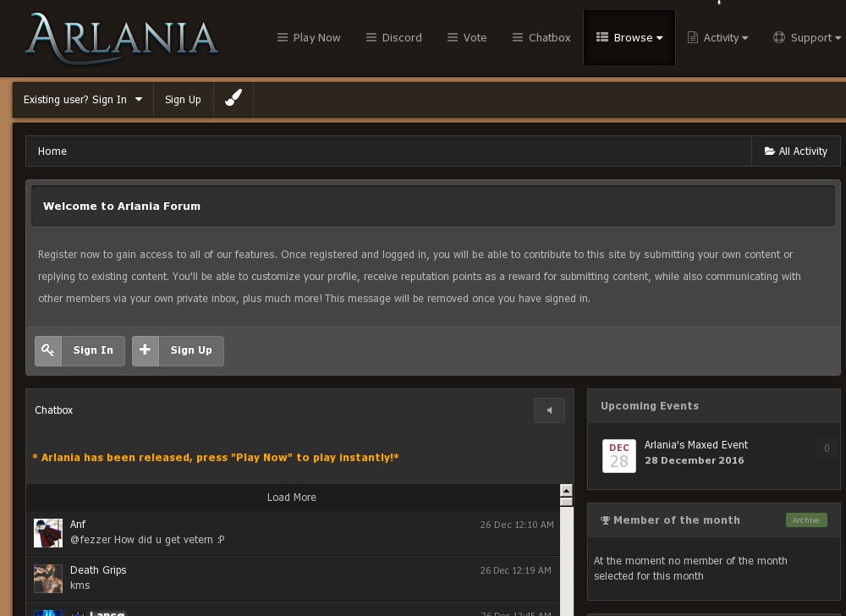The width and height of the screenshot is (846, 616).
Task: Expand the Browse menu
Action: (629, 38)
